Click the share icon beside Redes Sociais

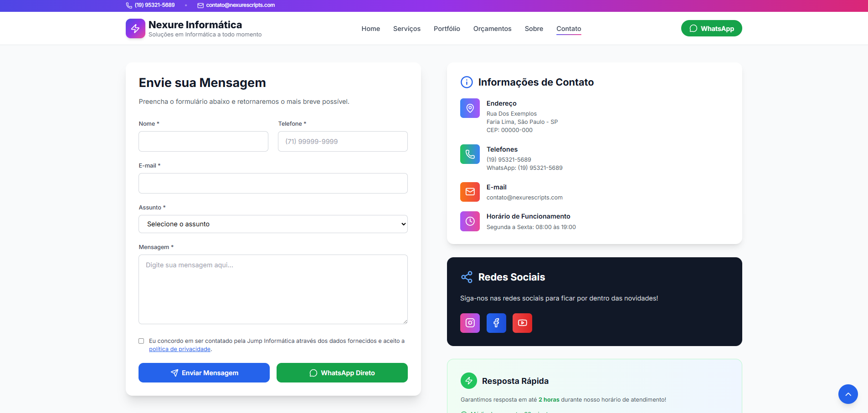tap(467, 277)
